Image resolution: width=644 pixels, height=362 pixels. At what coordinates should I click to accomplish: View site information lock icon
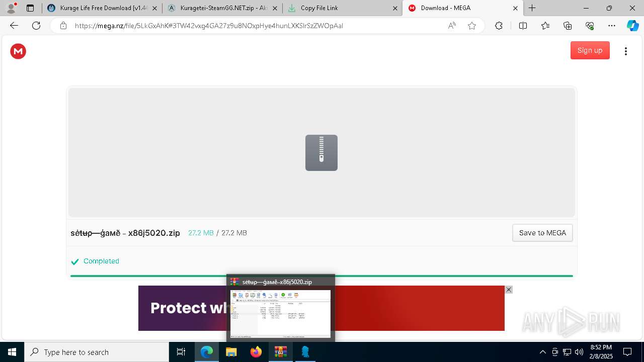coord(63,26)
